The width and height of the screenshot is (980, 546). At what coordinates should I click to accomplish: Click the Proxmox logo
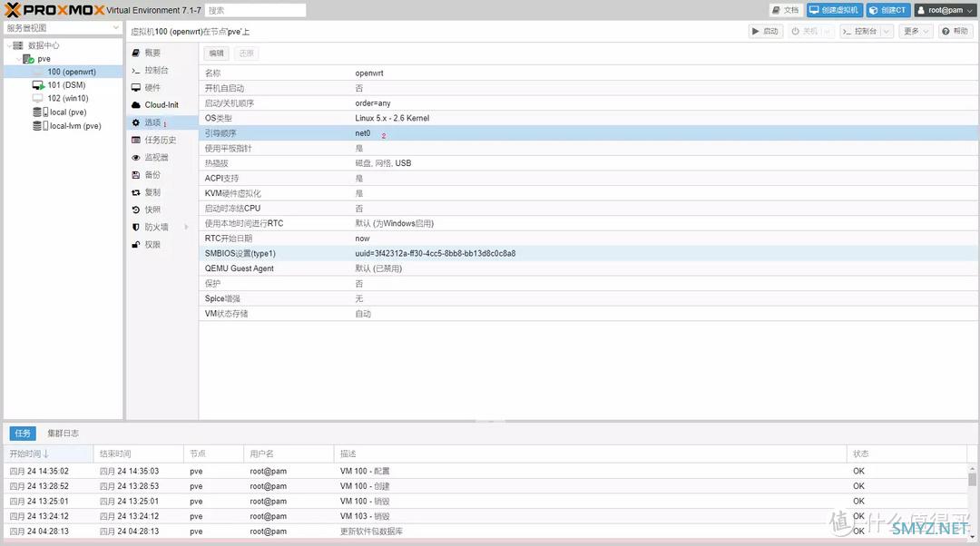click(54, 10)
